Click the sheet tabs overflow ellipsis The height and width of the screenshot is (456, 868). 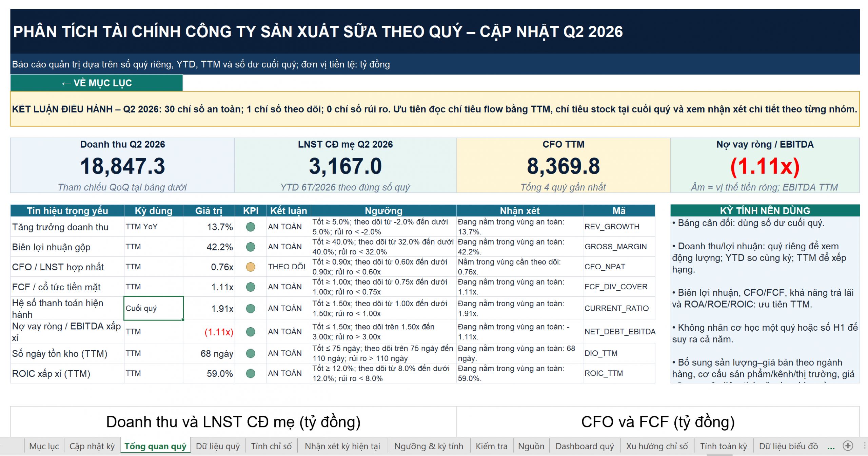tap(831, 447)
